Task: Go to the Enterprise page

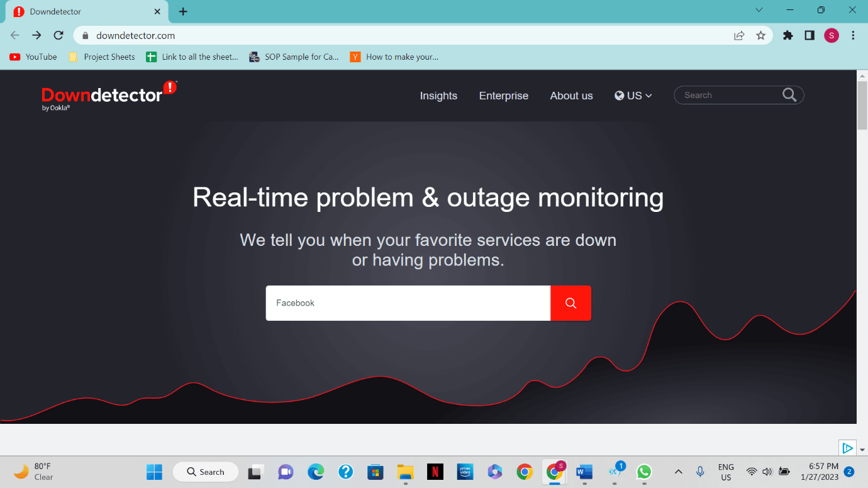Action: (503, 96)
